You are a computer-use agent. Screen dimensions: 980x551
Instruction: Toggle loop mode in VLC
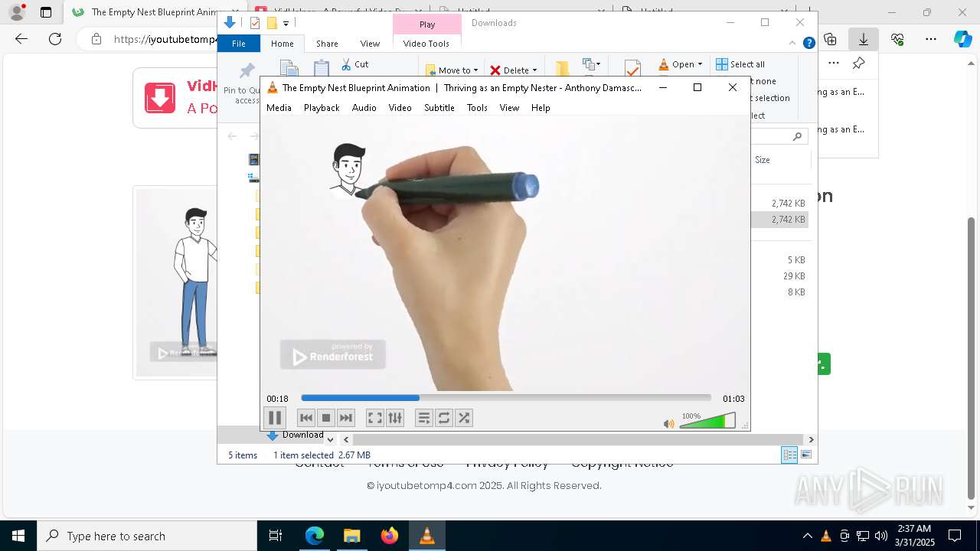click(444, 418)
